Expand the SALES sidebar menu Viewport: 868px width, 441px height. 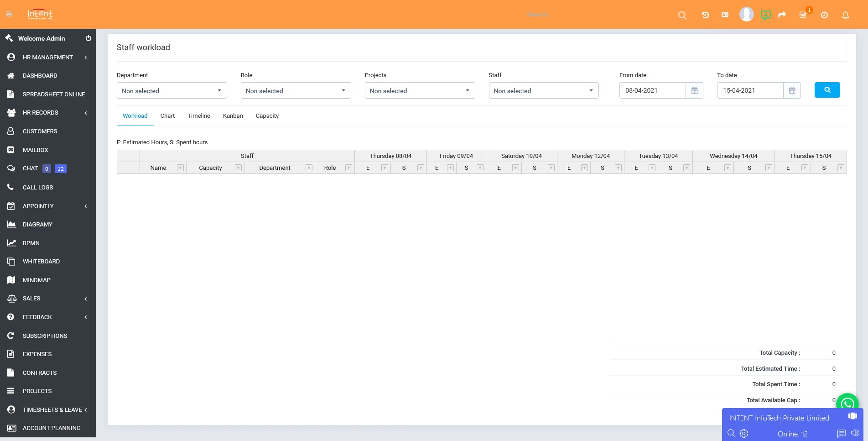tap(48, 299)
